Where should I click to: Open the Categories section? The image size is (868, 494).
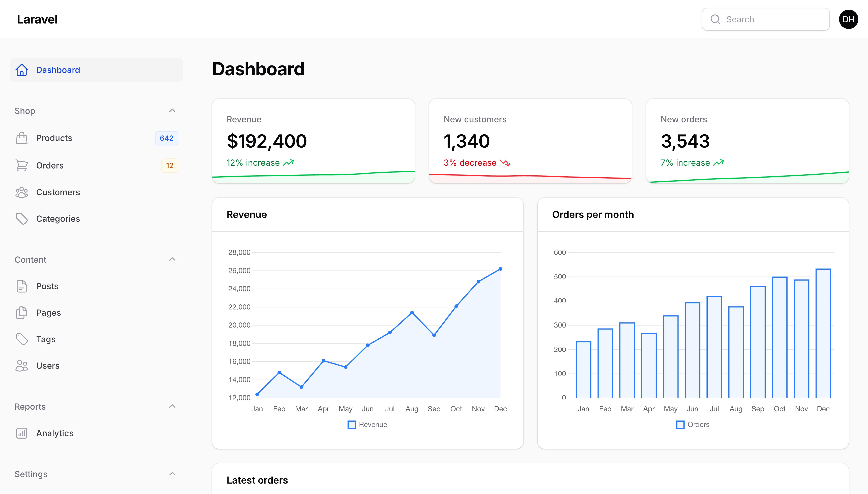coord(96,219)
